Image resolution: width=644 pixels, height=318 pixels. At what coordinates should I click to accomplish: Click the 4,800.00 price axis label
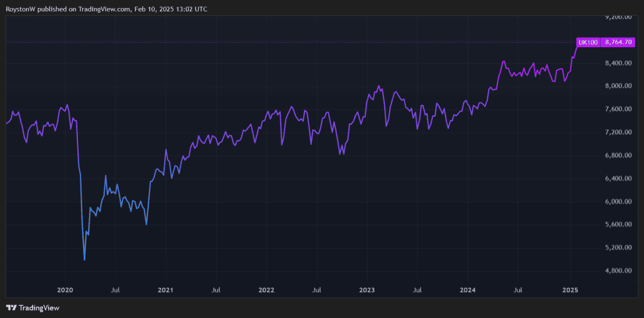617,271
